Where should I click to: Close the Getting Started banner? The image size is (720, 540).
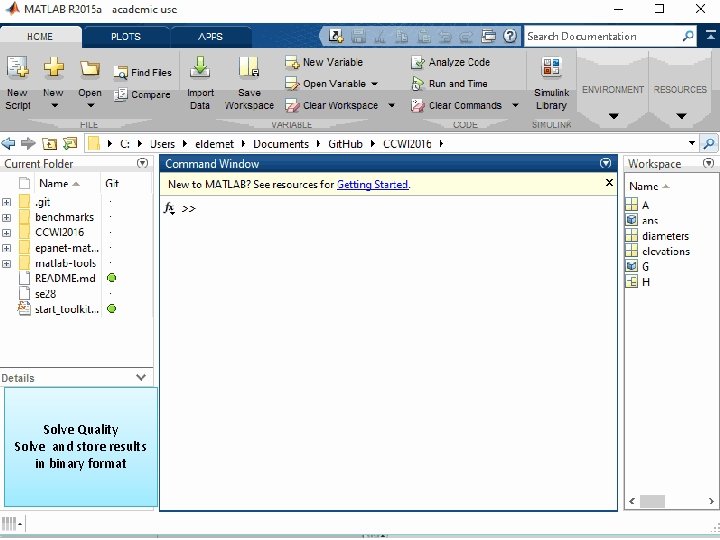[x=609, y=183]
